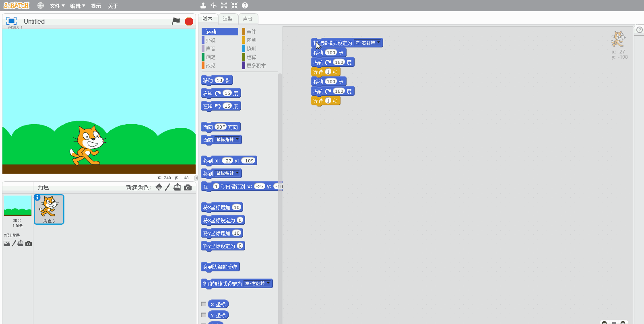Click 提示 in the top bar
Screen dimensions: 644x324
(96, 6)
